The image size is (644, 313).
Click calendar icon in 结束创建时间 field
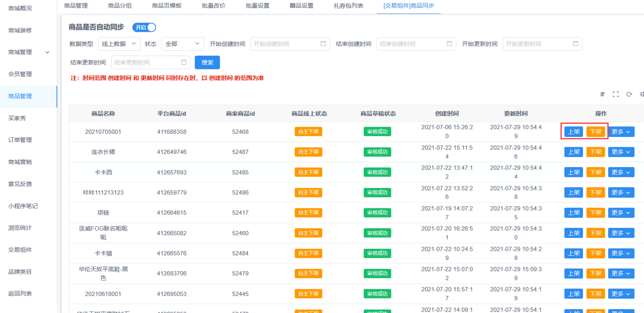coord(449,44)
